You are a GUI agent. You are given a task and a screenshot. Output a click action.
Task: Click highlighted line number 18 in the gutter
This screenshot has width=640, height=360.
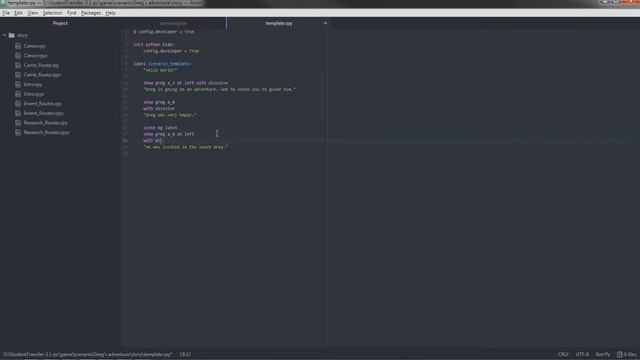pyautogui.click(x=125, y=140)
